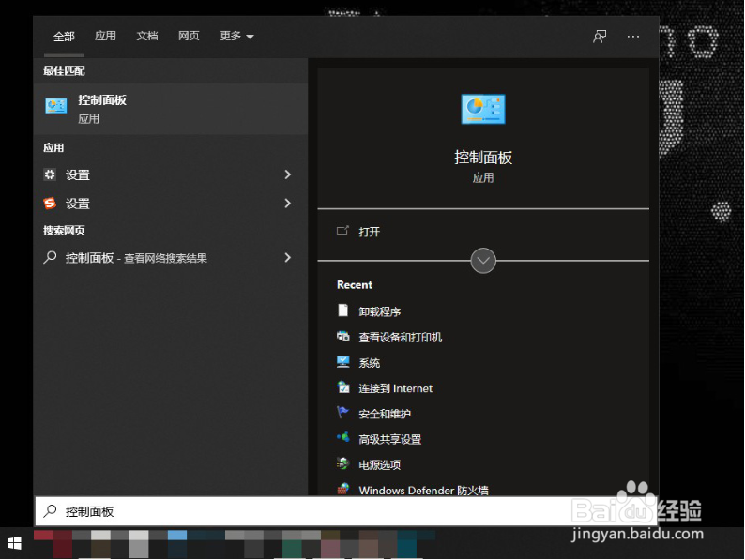The image size is (745, 560).
Task: Click the blue flag security icon
Action: pyautogui.click(x=342, y=412)
